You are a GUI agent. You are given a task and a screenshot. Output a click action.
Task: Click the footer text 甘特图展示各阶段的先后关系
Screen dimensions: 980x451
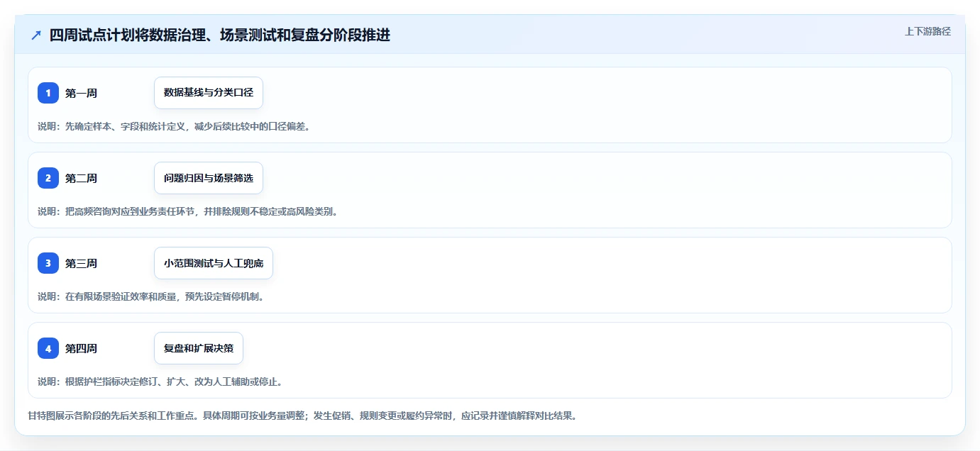[x=112, y=416]
